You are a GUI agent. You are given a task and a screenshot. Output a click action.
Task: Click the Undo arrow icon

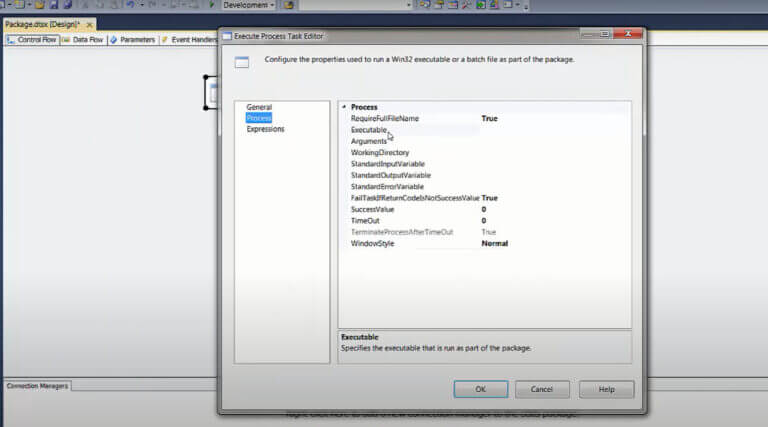point(130,5)
